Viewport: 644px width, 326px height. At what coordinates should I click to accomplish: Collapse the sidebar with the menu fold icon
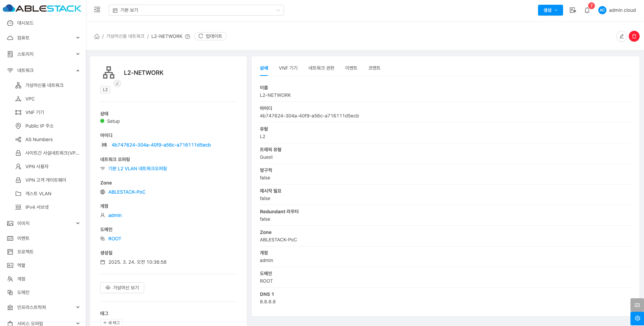point(97,10)
